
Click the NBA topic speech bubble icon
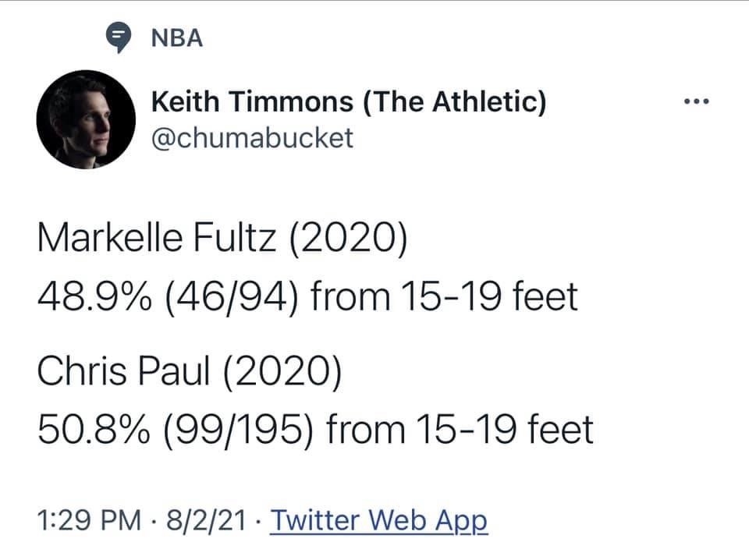pos(117,37)
